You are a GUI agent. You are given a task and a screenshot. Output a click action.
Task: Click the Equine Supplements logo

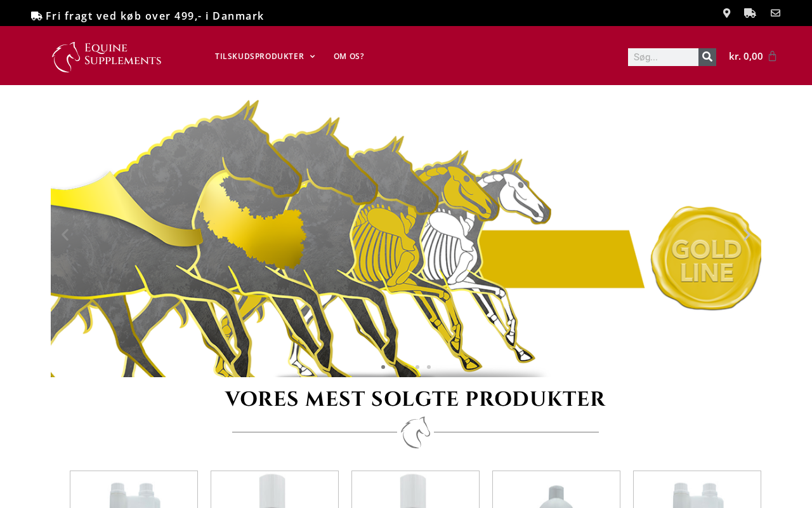107,57
